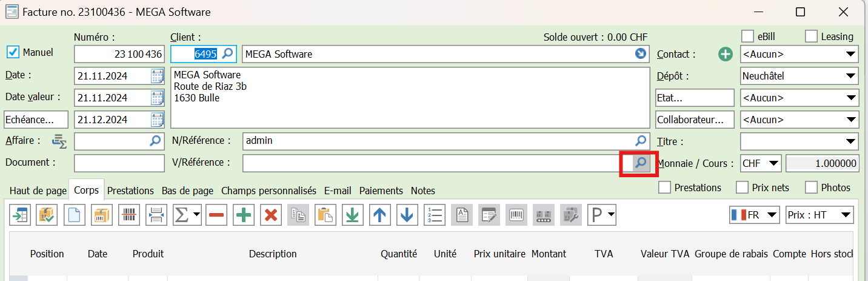Click the address box with Route de Riaz 3b

[410, 98]
